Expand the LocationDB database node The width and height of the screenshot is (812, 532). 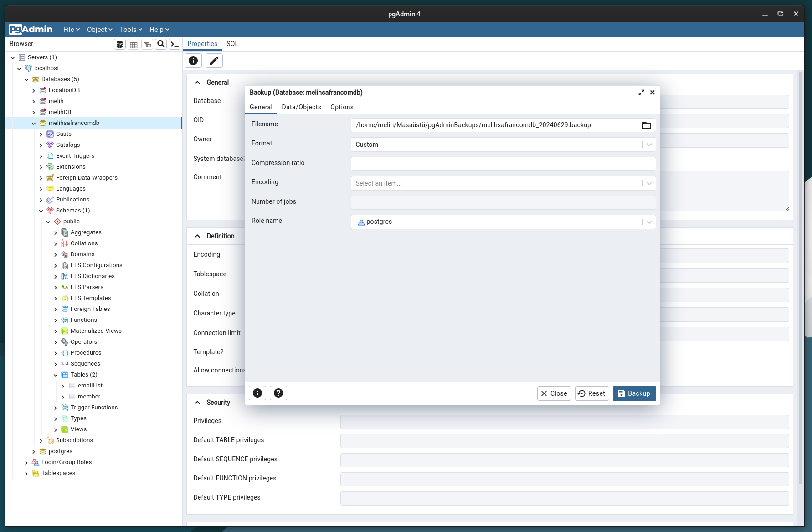(34, 90)
